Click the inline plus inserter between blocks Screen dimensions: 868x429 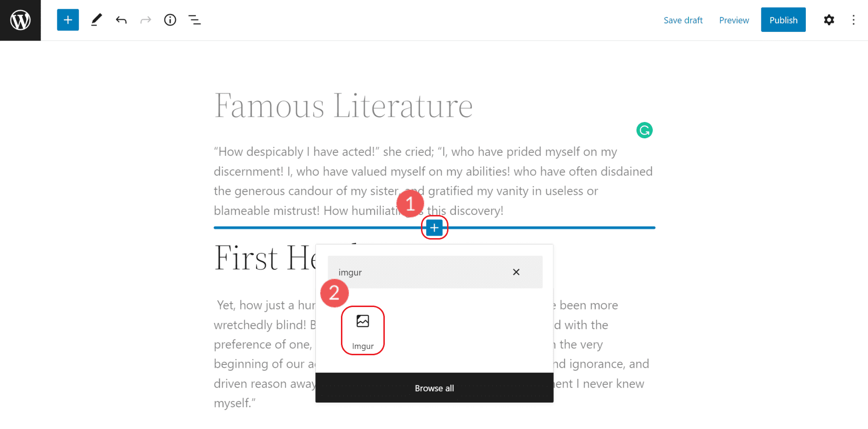(434, 228)
